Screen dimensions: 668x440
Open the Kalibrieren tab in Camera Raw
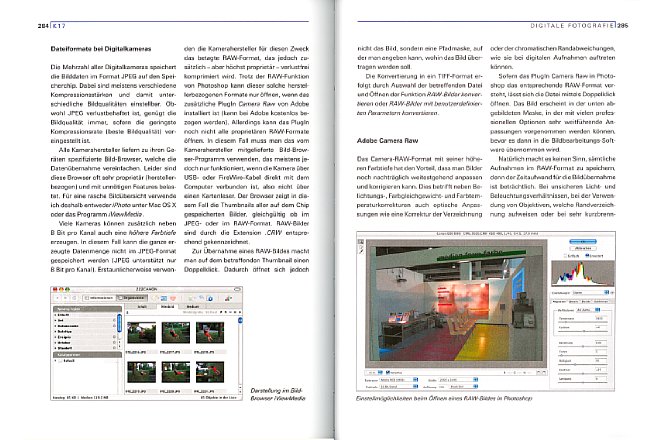click(x=601, y=302)
